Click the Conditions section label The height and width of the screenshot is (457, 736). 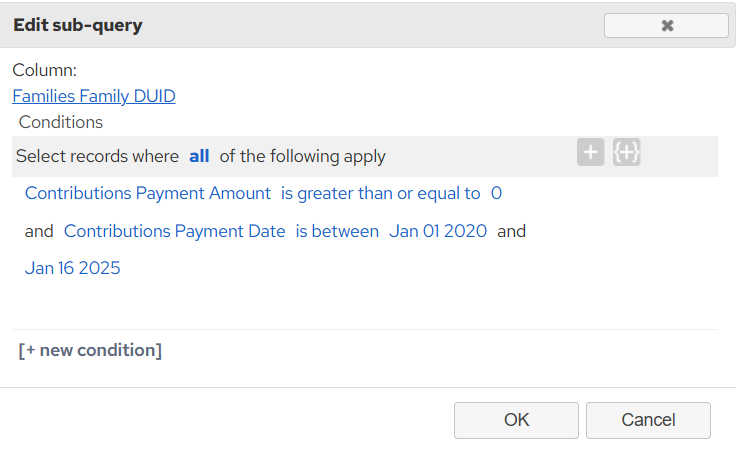pos(61,122)
